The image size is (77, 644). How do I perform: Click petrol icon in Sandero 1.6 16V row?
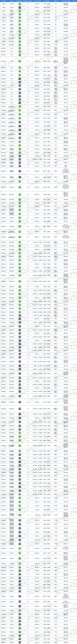click(20, 45)
